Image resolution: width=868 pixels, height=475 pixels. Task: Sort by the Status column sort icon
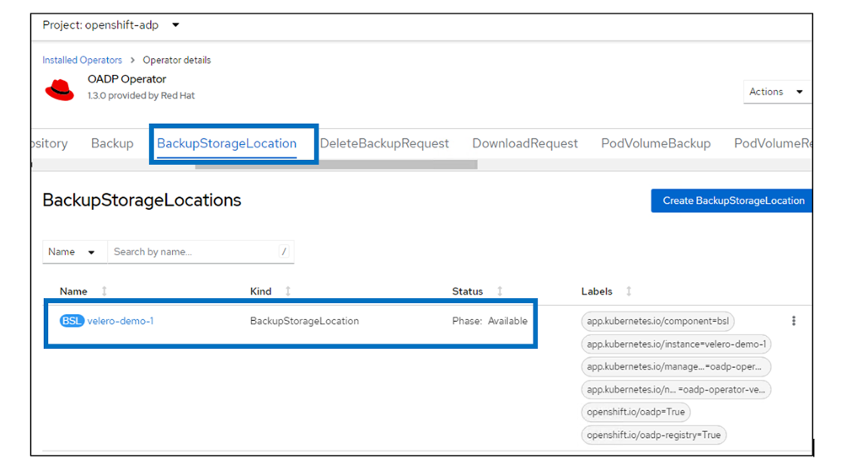[500, 291]
